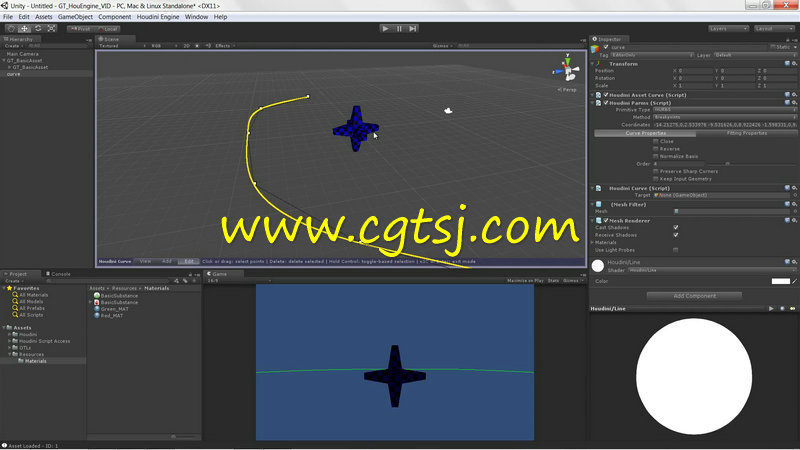The image size is (800, 450).
Task: Open the Assets menu
Action: [43, 17]
